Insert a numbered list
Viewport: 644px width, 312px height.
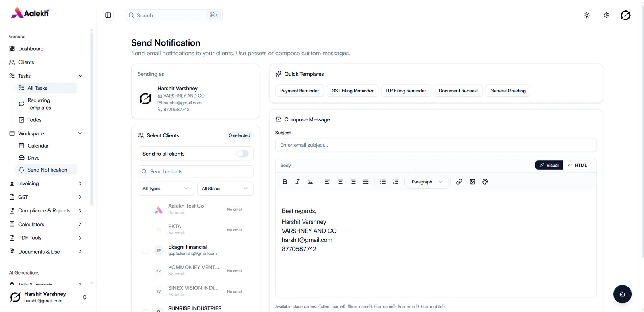click(396, 182)
